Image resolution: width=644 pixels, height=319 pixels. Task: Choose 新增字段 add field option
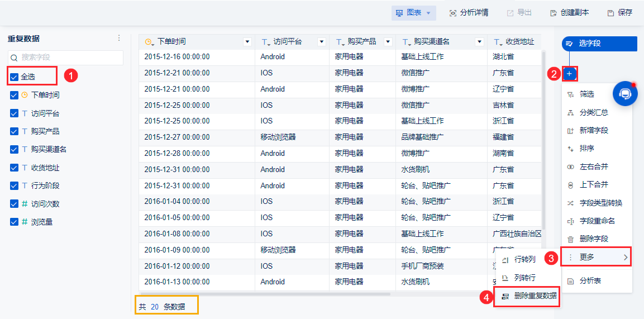pos(597,131)
